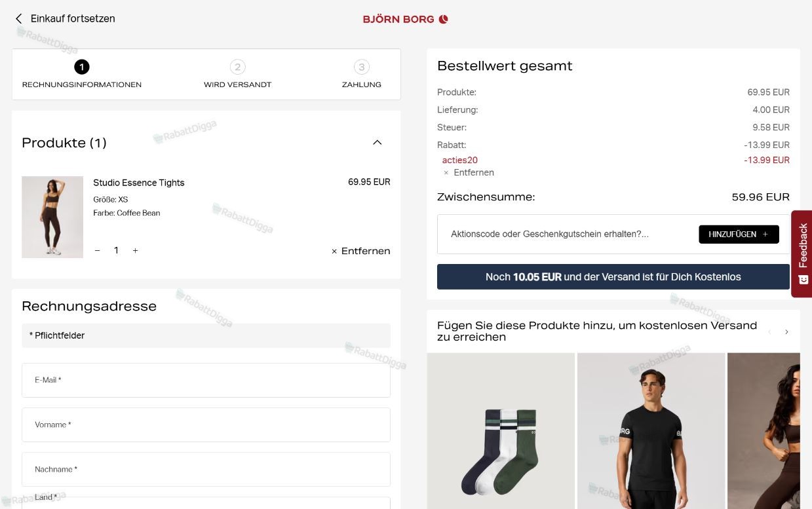Click the Nachname input field

[x=206, y=469]
